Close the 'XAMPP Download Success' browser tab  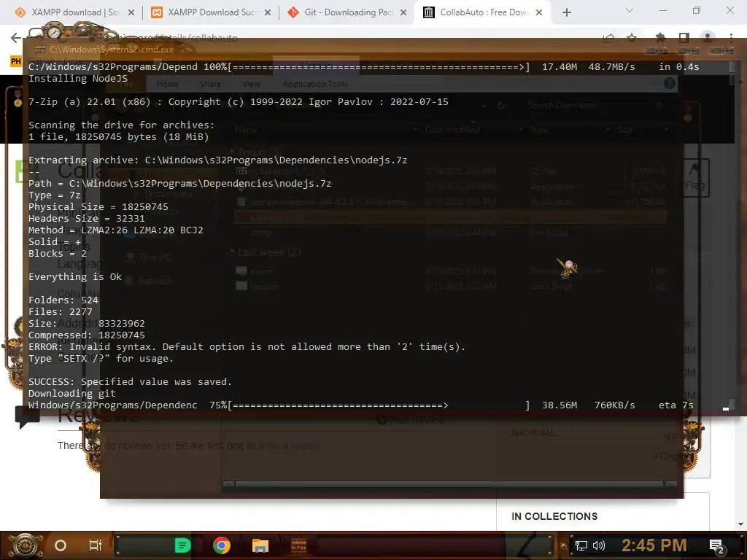coord(268,12)
